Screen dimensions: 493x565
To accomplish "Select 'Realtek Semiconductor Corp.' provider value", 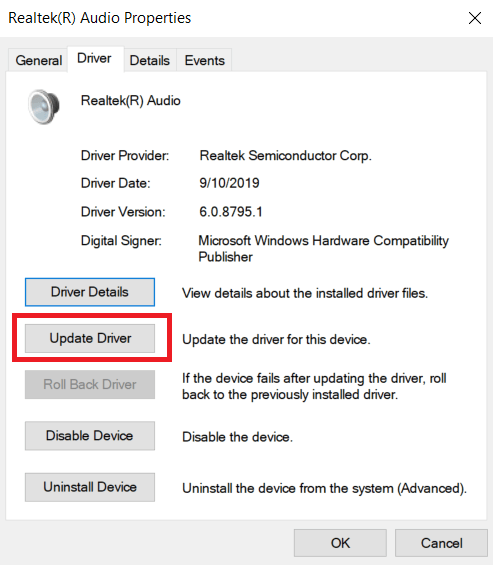I will (x=285, y=156).
